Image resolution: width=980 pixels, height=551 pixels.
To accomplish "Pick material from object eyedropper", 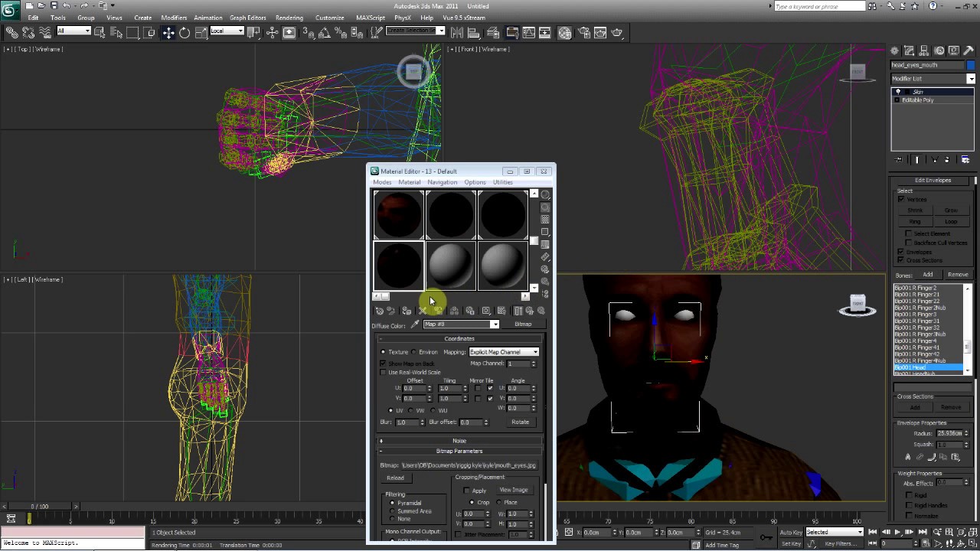I will point(415,324).
